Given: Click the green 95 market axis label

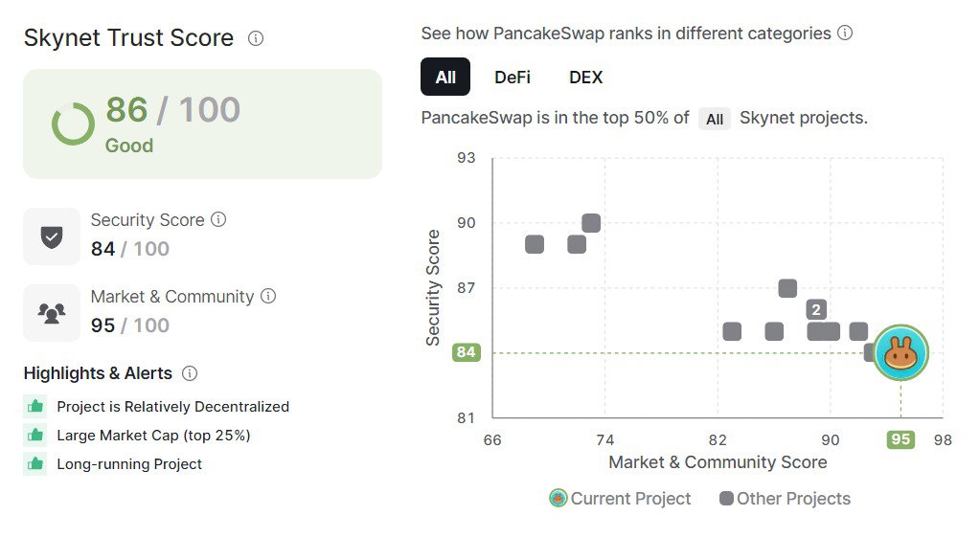Looking at the screenshot, I should click(x=900, y=439).
